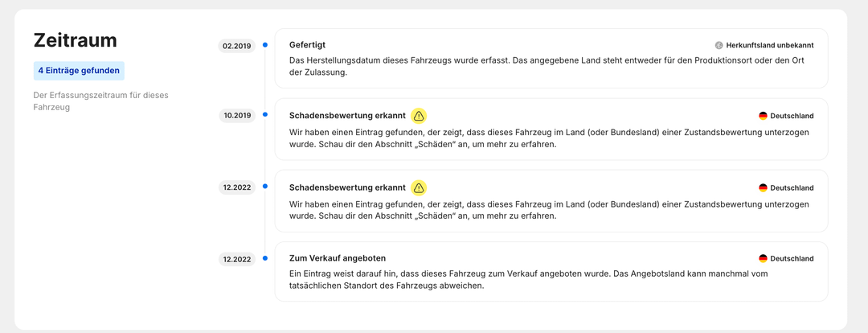Click the Herkunftsland unbekannt label
The height and width of the screenshot is (333, 868).
coord(769,46)
